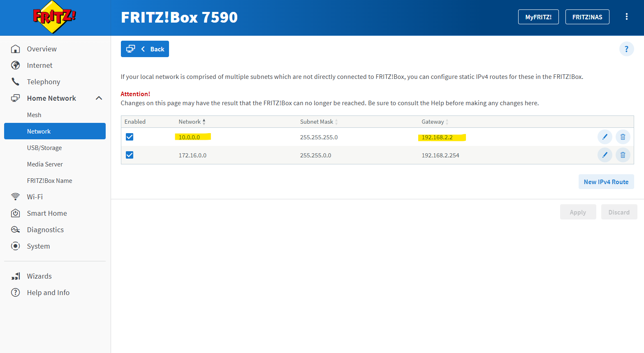Click the Discard button

pos(619,212)
